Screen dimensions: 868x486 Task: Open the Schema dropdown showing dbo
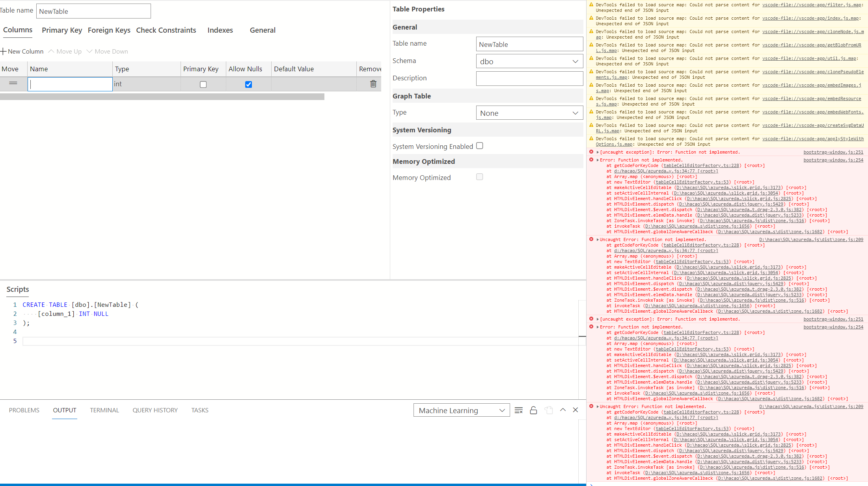pos(529,61)
